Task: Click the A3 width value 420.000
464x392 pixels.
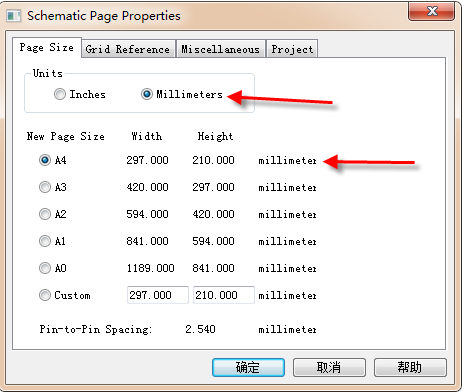Action: pos(147,187)
